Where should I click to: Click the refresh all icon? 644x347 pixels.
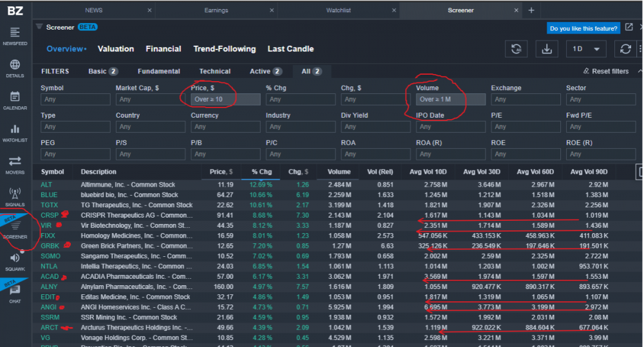tap(516, 49)
